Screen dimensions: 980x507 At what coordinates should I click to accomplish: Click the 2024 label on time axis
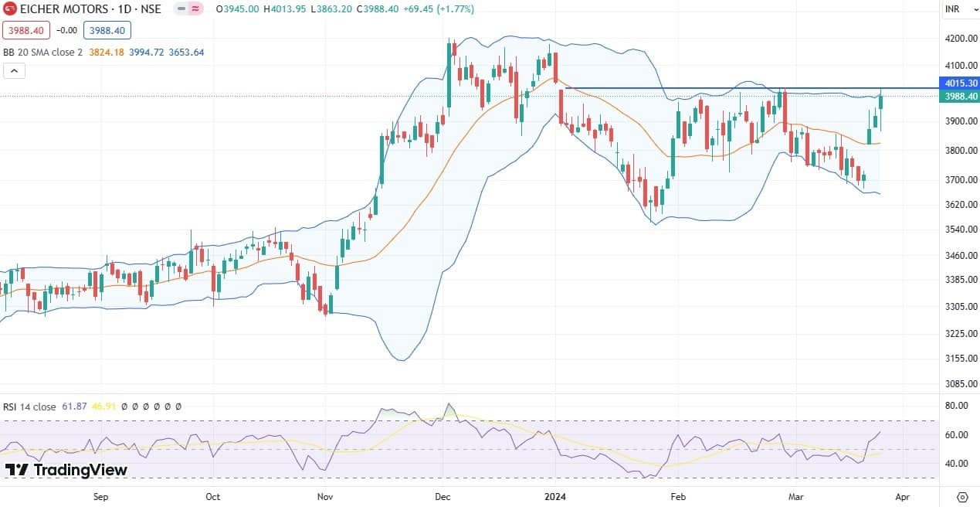556,496
